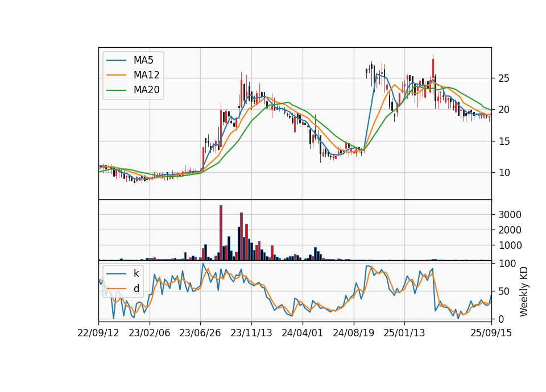Viewport: 546px width, 392px height.
Task: Click the KD axis label 100
Action: pos(507,264)
